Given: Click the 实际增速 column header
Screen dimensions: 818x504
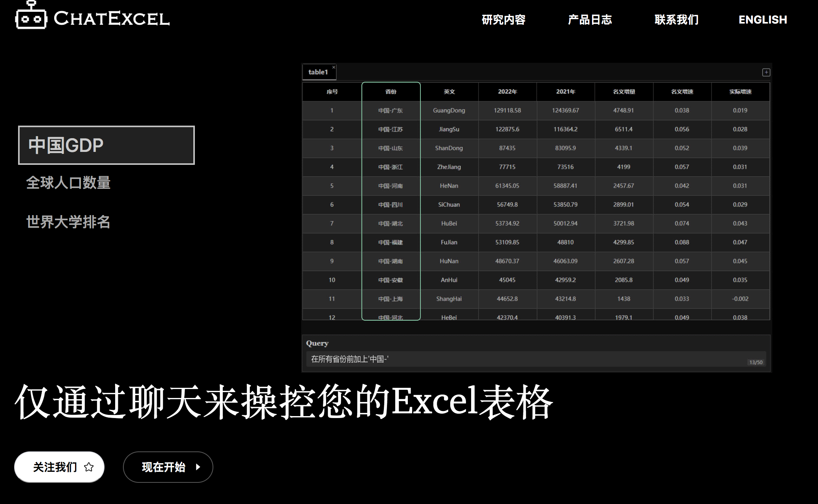Looking at the screenshot, I should [x=740, y=92].
